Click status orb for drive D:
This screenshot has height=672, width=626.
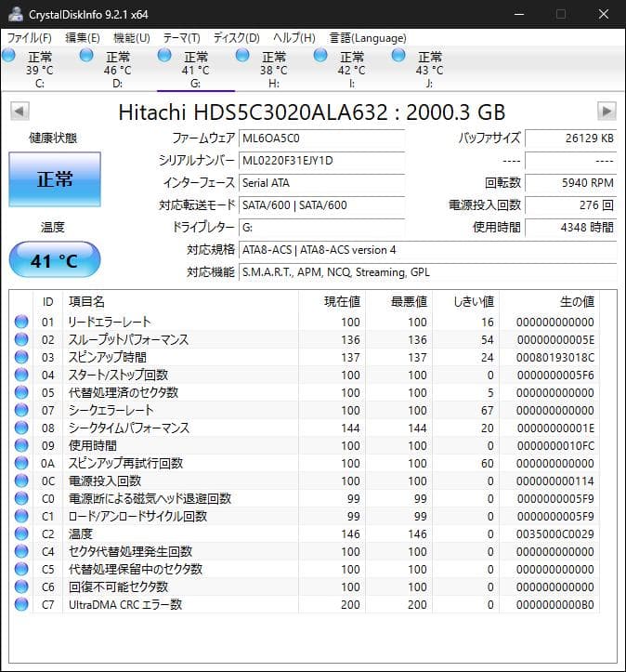coord(86,55)
